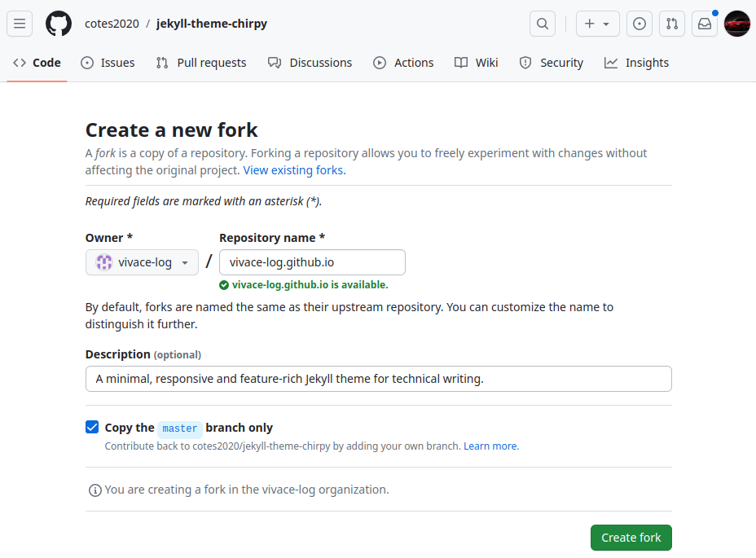This screenshot has height=558, width=756.
Task: Click the Description text field
Action: [379, 379]
